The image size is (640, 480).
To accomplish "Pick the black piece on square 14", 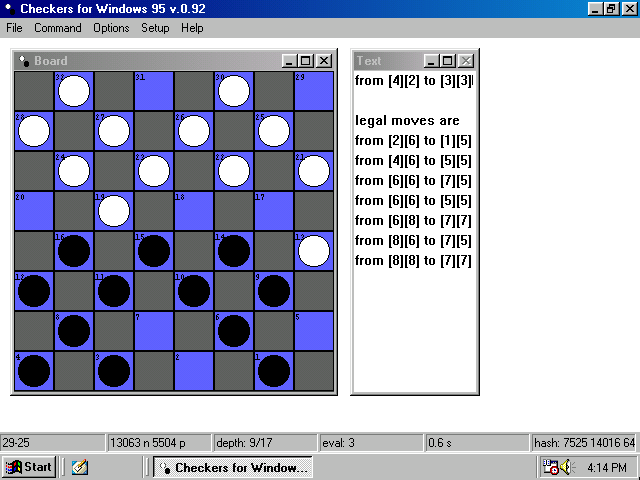I will (234, 251).
